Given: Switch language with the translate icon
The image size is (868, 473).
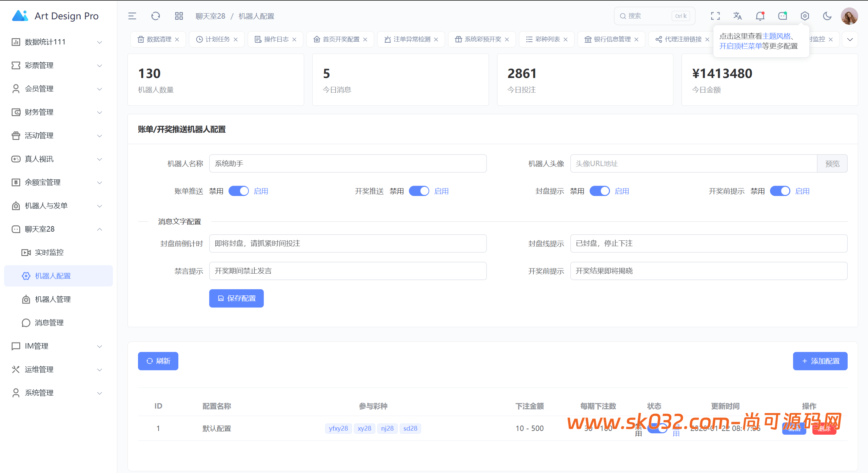Looking at the screenshot, I should 737,16.
